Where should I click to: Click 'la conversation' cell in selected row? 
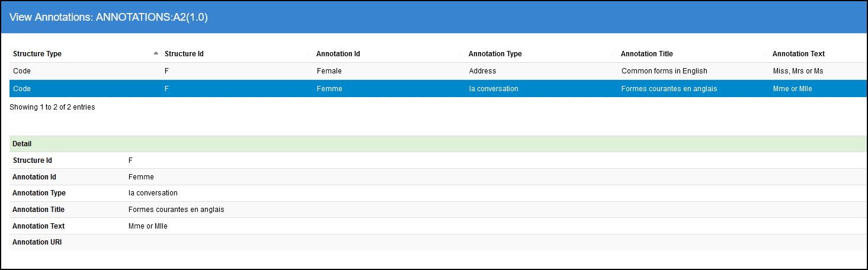coord(494,89)
